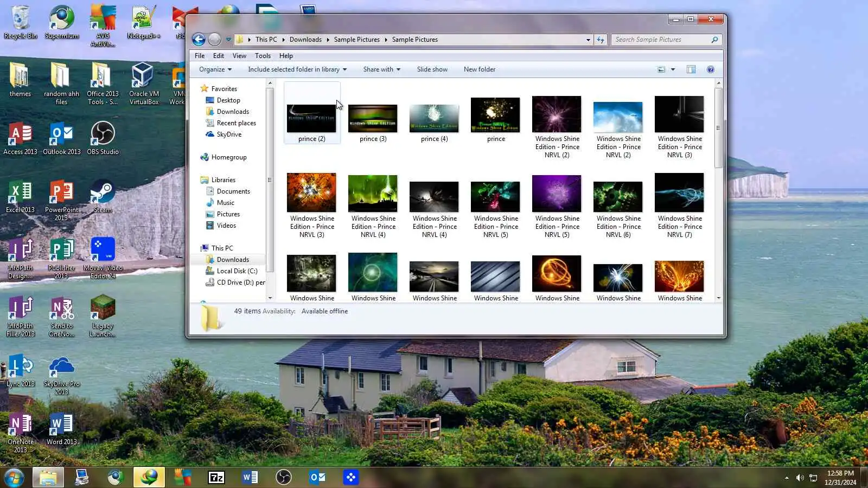Click the This PC crumb in the address bar
The image size is (868, 488).
pyautogui.click(x=266, y=40)
